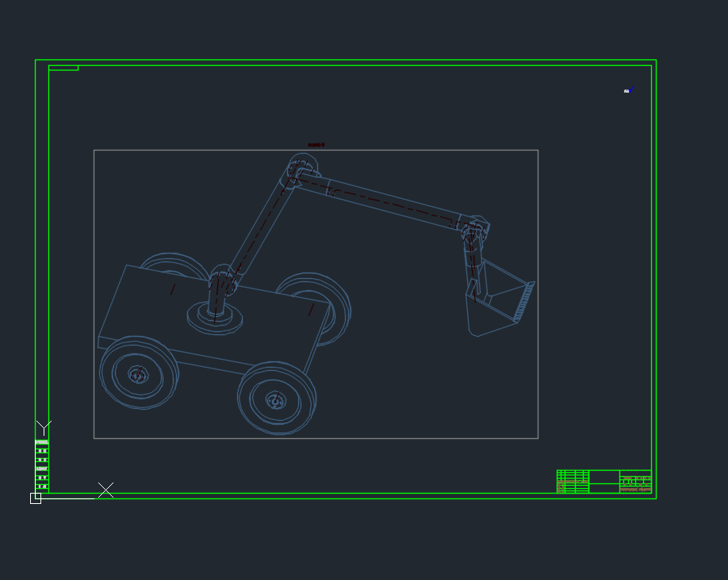
Task: Select the excavator bucket in the drawing
Action: (500, 298)
